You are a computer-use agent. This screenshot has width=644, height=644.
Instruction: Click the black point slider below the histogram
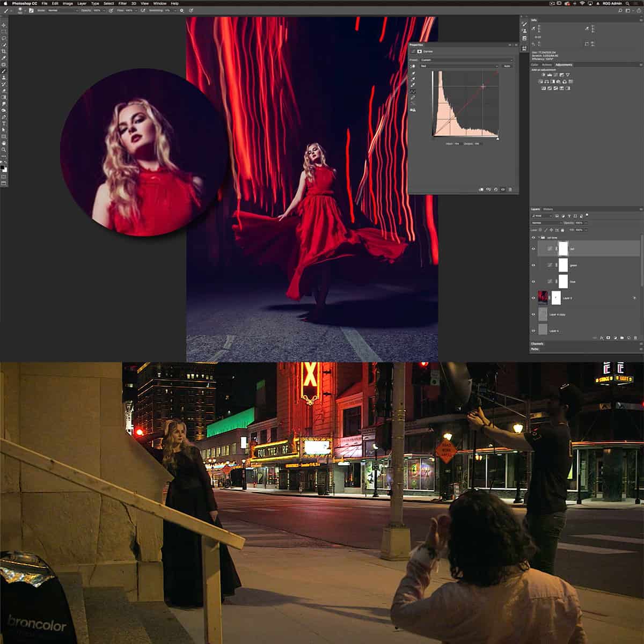pos(434,138)
